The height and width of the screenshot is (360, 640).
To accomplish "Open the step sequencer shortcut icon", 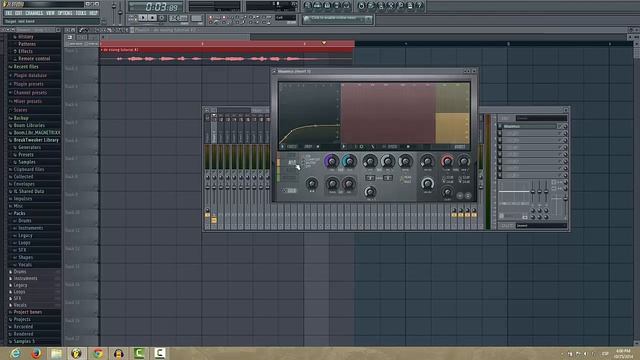I will [x=318, y=6].
